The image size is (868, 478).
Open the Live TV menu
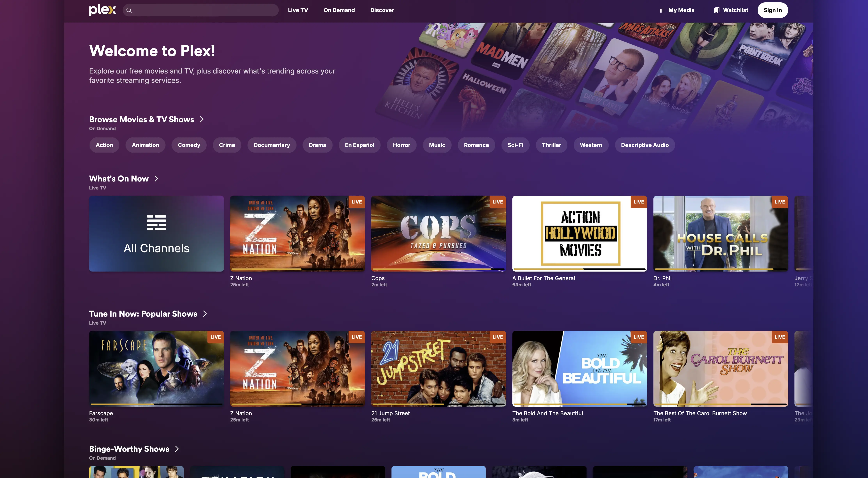[298, 10]
